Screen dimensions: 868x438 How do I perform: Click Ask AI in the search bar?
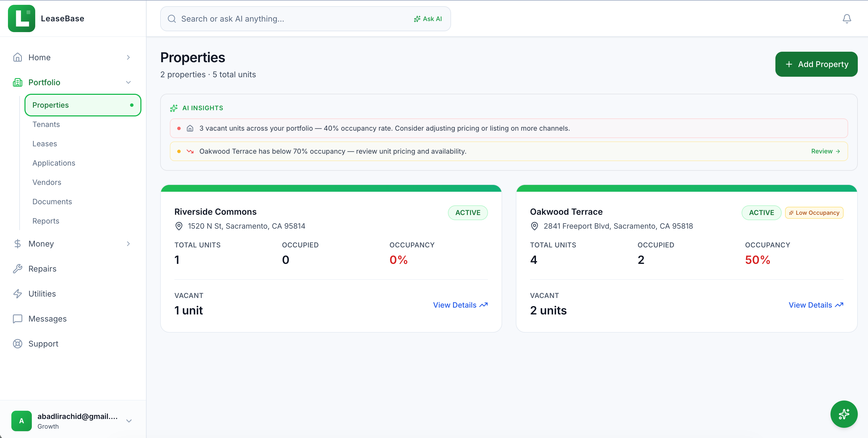point(427,19)
